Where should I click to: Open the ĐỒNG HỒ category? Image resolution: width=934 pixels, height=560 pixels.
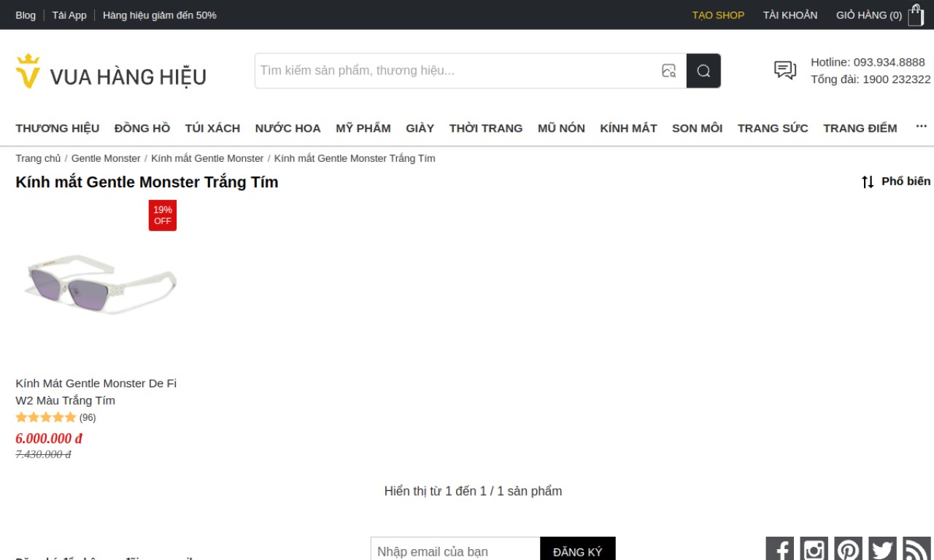tap(142, 128)
